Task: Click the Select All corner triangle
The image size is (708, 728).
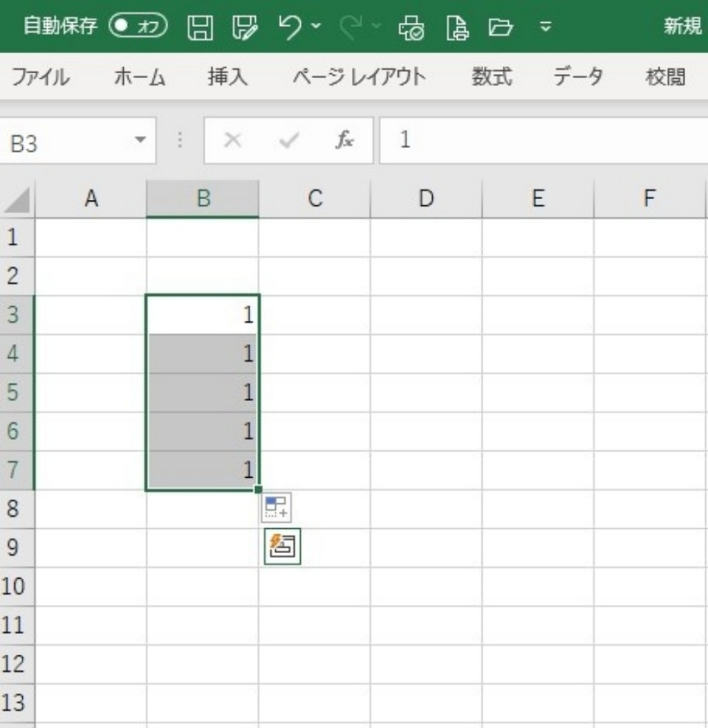Action: (x=17, y=199)
